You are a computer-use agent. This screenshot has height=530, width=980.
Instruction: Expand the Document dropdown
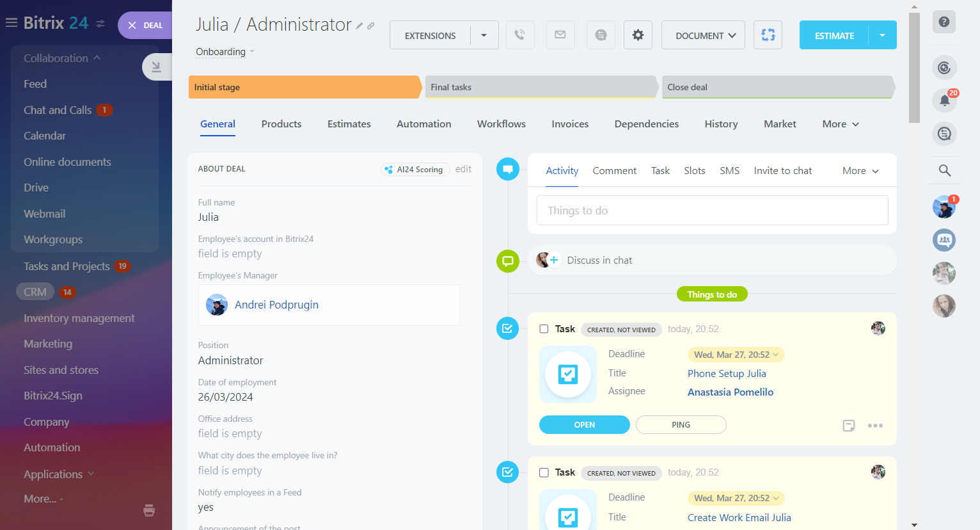(705, 35)
